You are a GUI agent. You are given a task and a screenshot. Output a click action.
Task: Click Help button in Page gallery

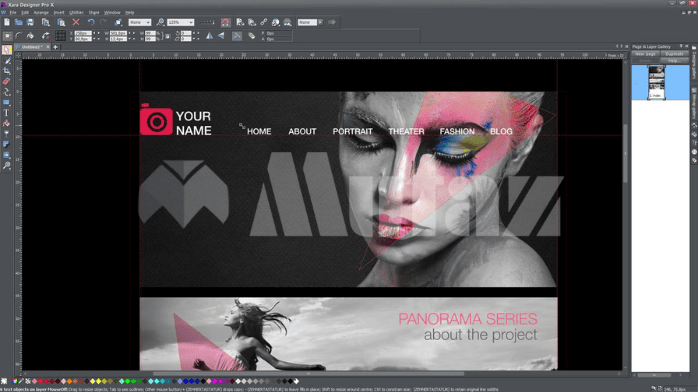click(x=674, y=61)
